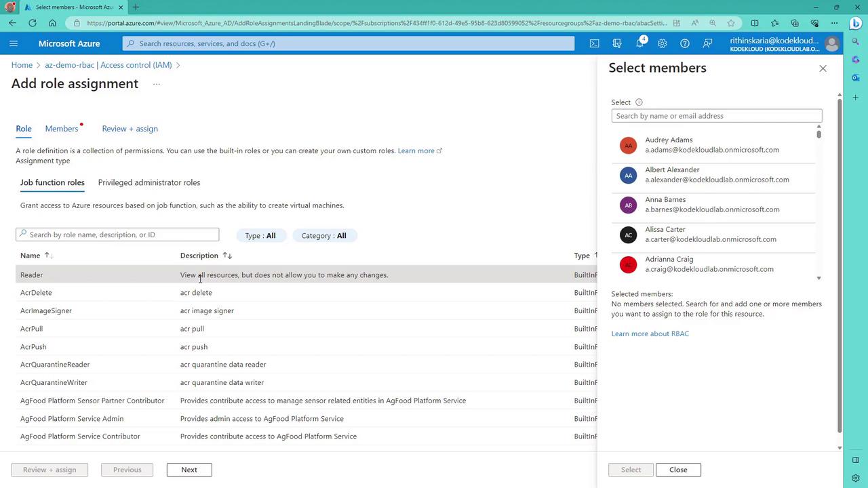
Task: Click the ellipsis beside Add role assignment title
Action: pos(156,84)
